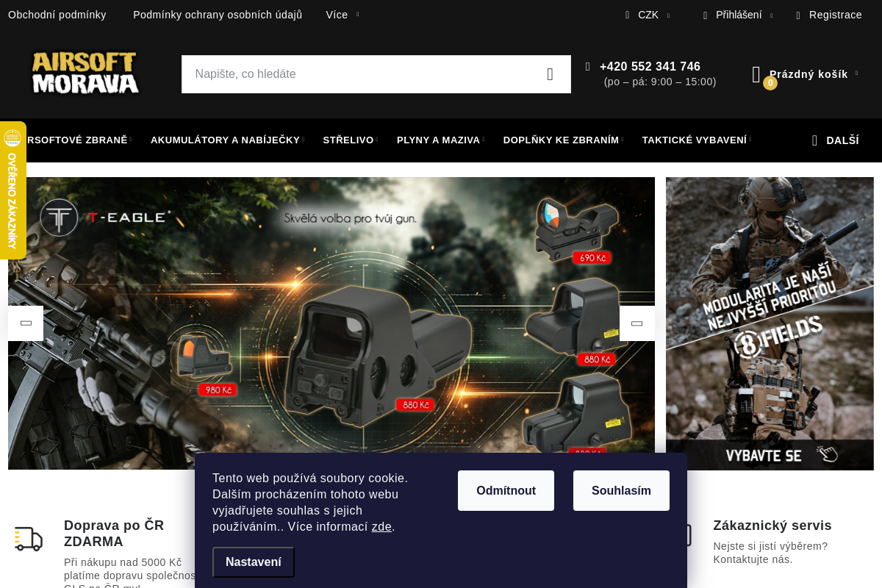The height and width of the screenshot is (588, 882).
Task: Open the CZK currency dropdown
Action: click(648, 15)
